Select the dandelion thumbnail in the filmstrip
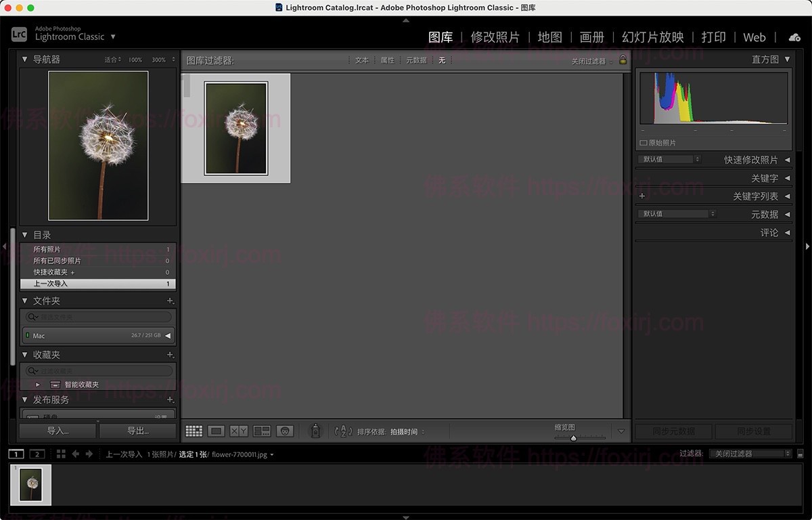The width and height of the screenshot is (812, 520). click(31, 485)
